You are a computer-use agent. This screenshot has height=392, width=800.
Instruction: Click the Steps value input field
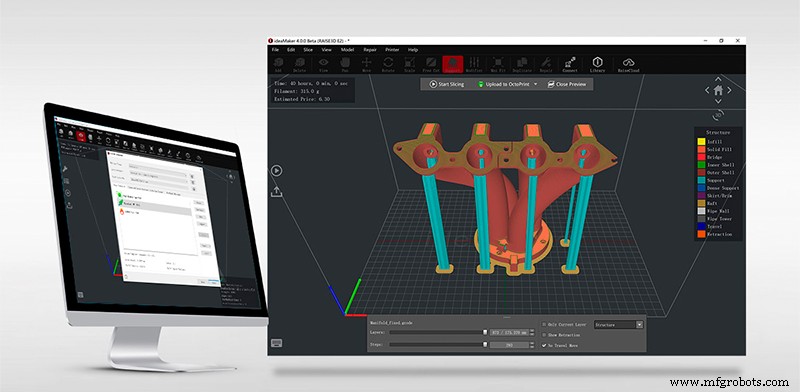(509, 345)
